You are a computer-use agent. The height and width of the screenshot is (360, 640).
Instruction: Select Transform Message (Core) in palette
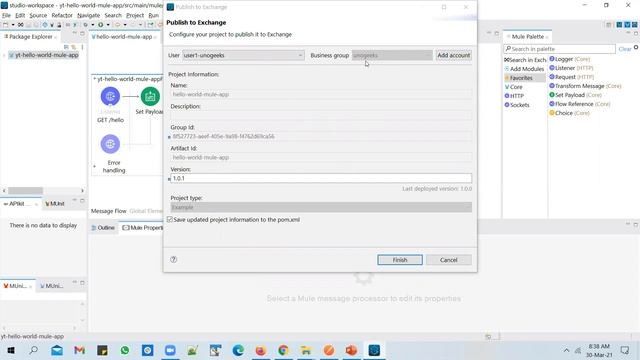[585, 86]
